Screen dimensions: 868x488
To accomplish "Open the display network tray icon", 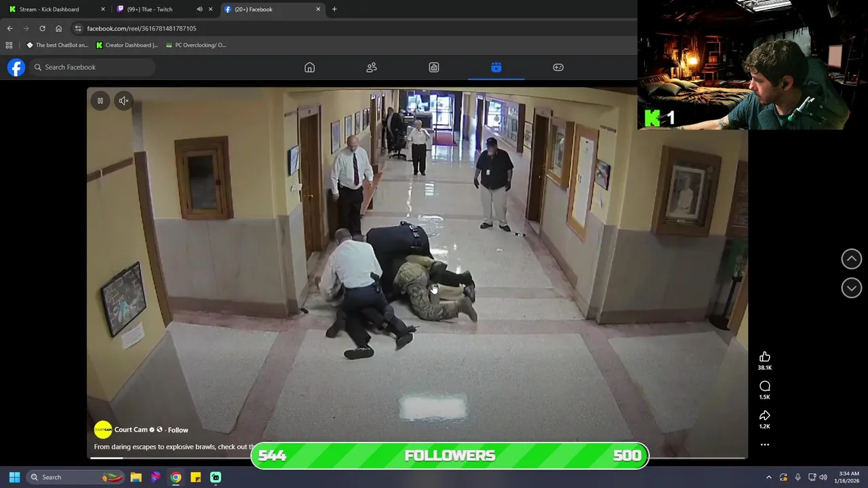I will click(x=812, y=477).
